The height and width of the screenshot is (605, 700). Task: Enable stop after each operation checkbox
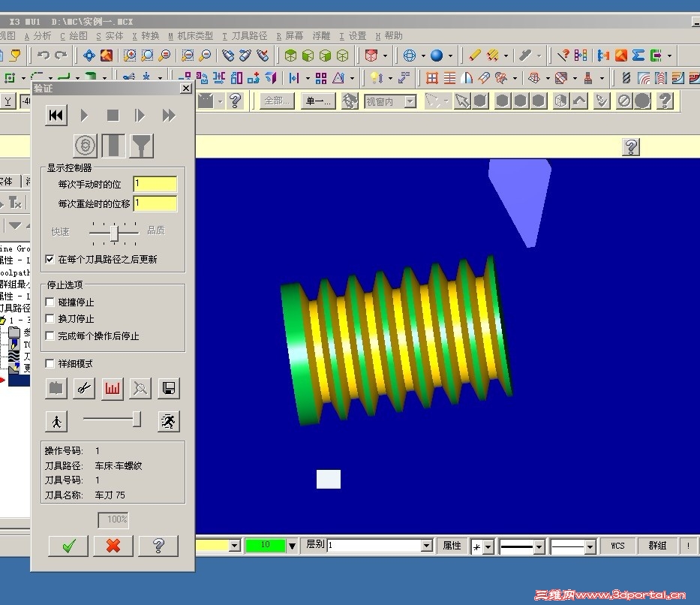tap(50, 336)
